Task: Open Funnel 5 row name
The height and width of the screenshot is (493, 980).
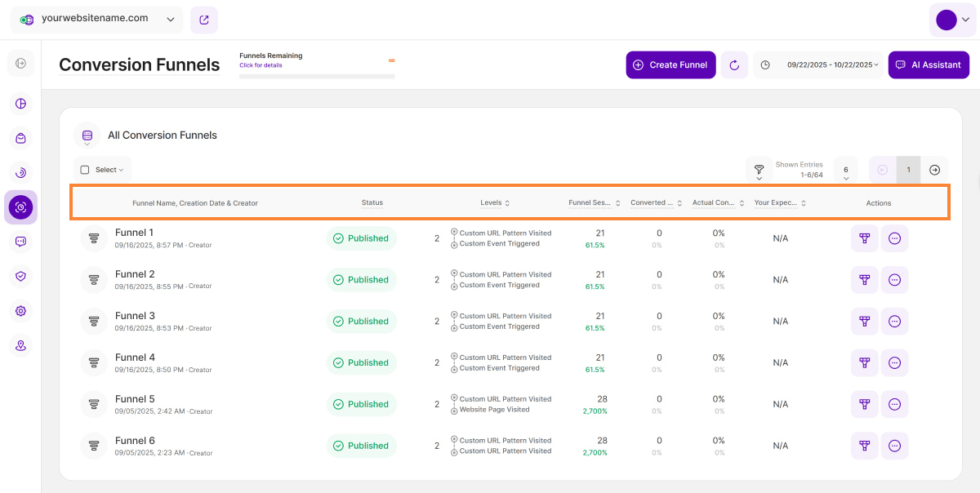Action: point(135,399)
